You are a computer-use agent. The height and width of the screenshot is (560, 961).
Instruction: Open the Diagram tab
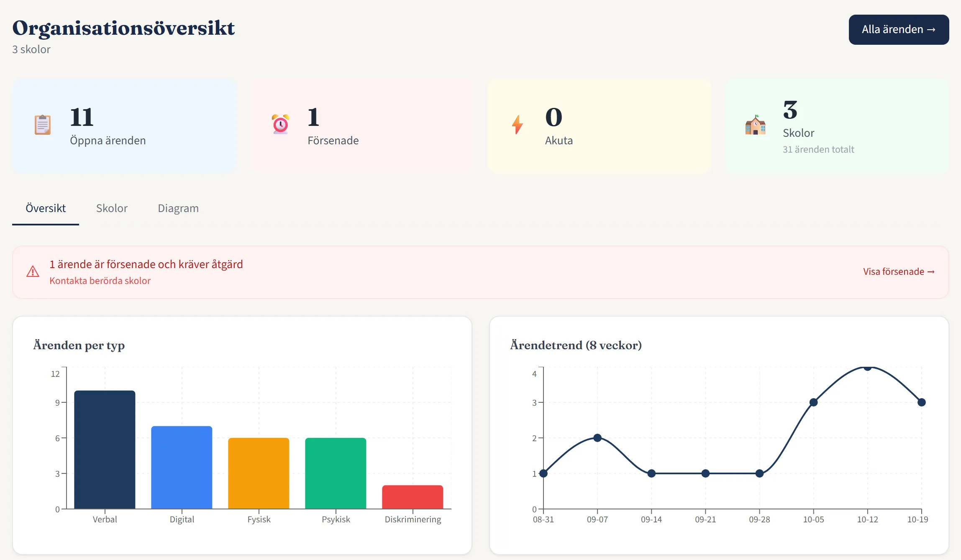tap(178, 208)
